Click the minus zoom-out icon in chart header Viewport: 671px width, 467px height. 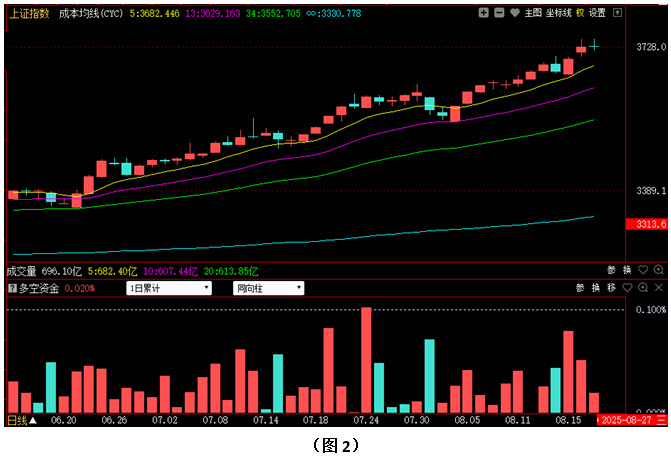pyautogui.click(x=499, y=13)
